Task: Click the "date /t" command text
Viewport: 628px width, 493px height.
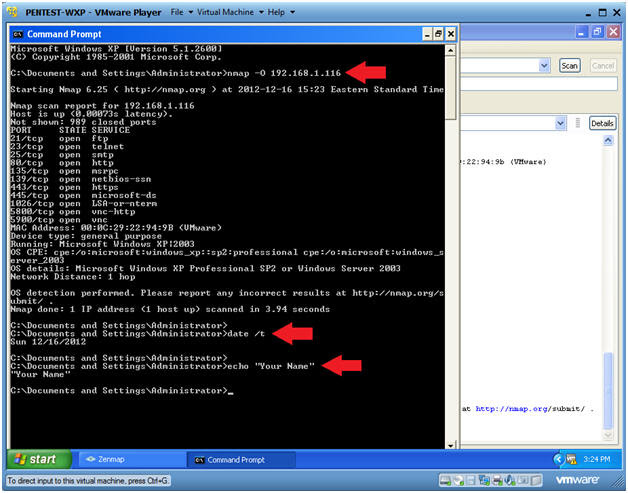Action: click(x=246, y=334)
